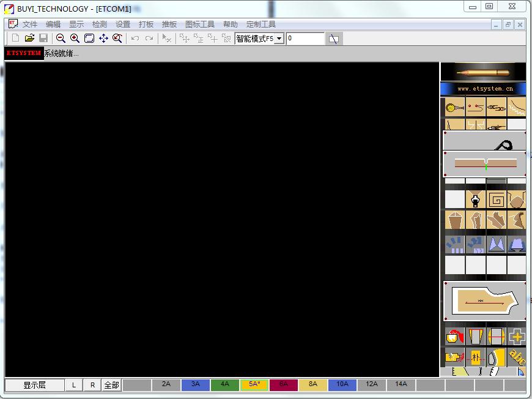Image resolution: width=532 pixels, height=399 pixels.
Task: Open the spiral pattern tool
Action: click(497, 199)
